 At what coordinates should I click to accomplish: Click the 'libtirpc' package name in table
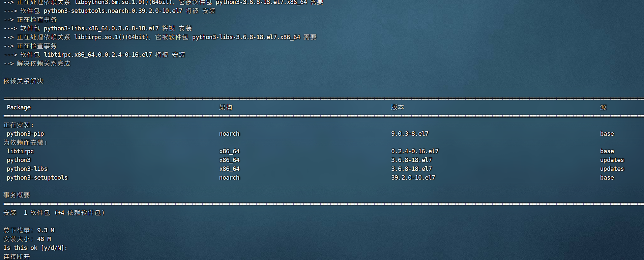tap(20, 151)
